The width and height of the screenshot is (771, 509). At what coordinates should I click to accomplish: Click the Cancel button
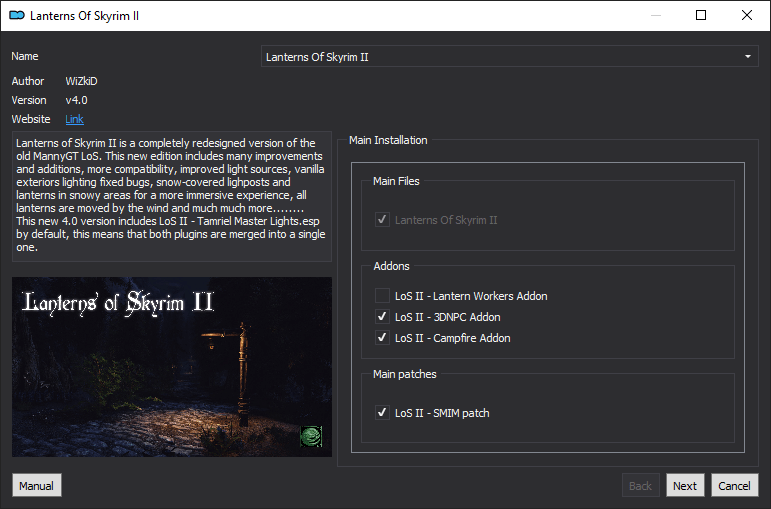point(735,485)
